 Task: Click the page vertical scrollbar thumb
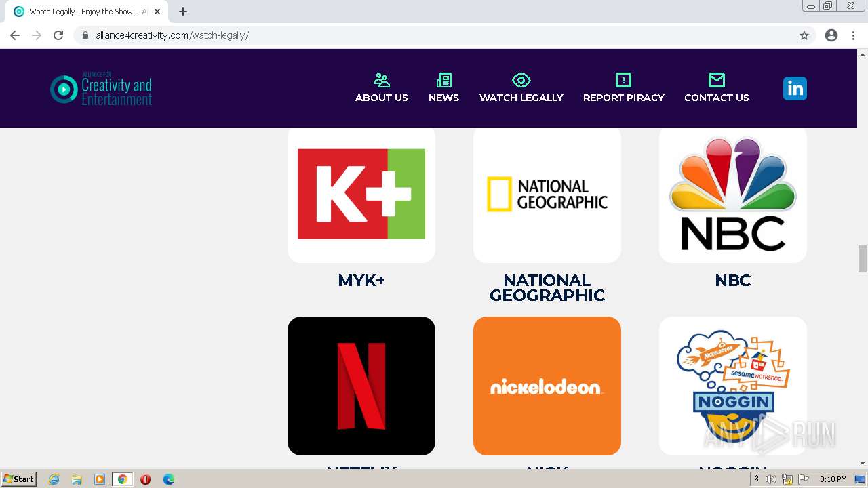point(863,258)
